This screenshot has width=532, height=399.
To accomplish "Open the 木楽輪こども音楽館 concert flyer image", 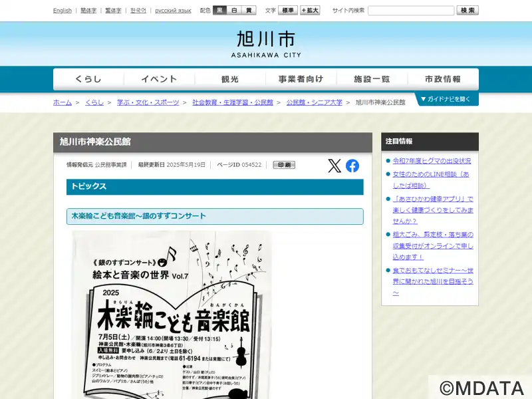I will 172,315.
